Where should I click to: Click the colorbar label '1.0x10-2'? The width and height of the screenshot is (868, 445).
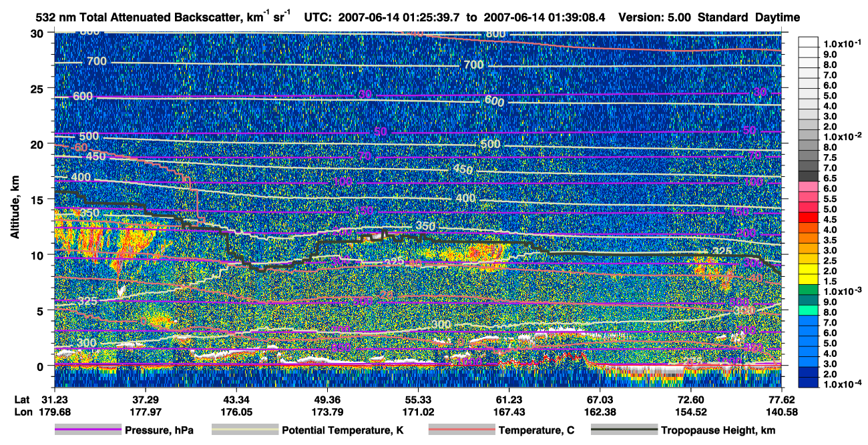pos(843,135)
